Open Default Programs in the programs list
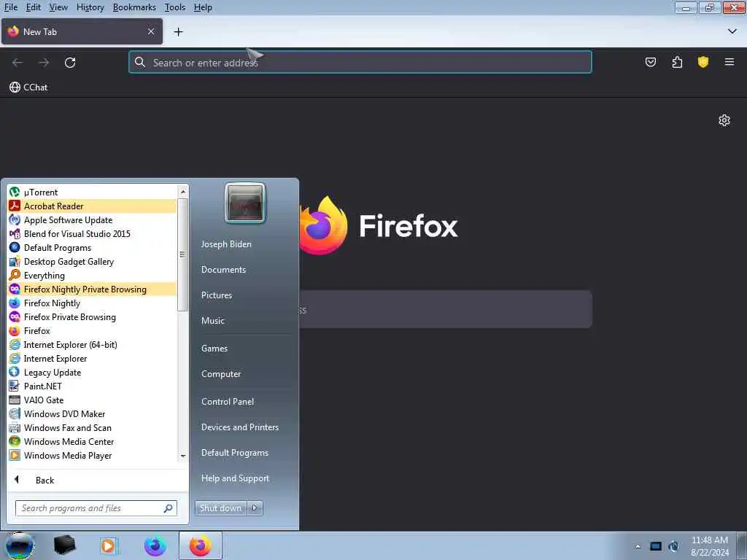Screen dimensions: 747x560 [92, 248]
